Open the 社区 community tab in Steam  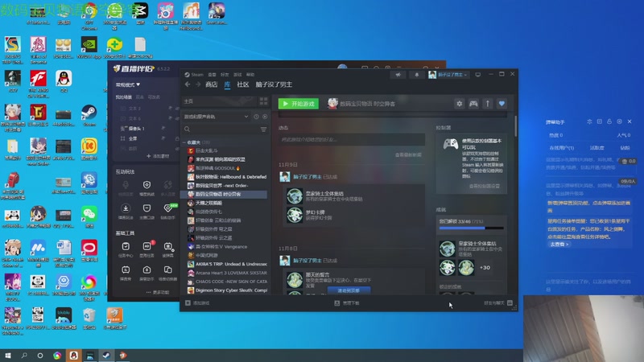coord(243,84)
